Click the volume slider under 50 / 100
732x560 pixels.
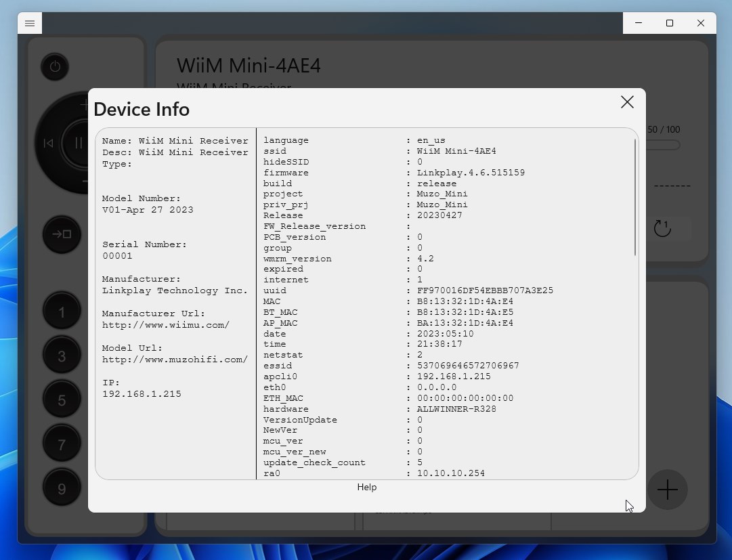pos(663,145)
